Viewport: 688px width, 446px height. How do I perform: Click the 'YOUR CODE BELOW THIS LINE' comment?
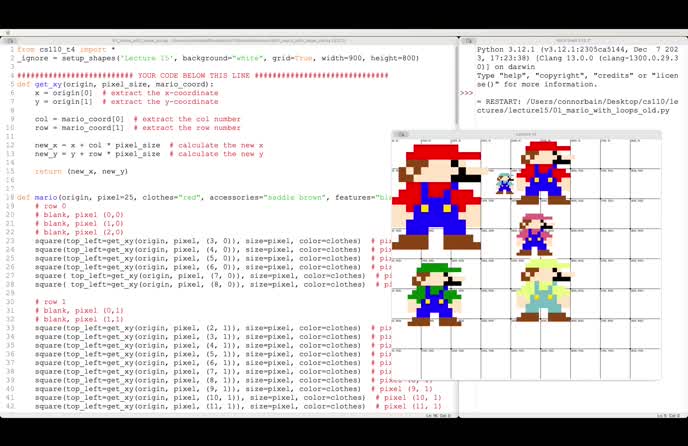tap(202, 76)
